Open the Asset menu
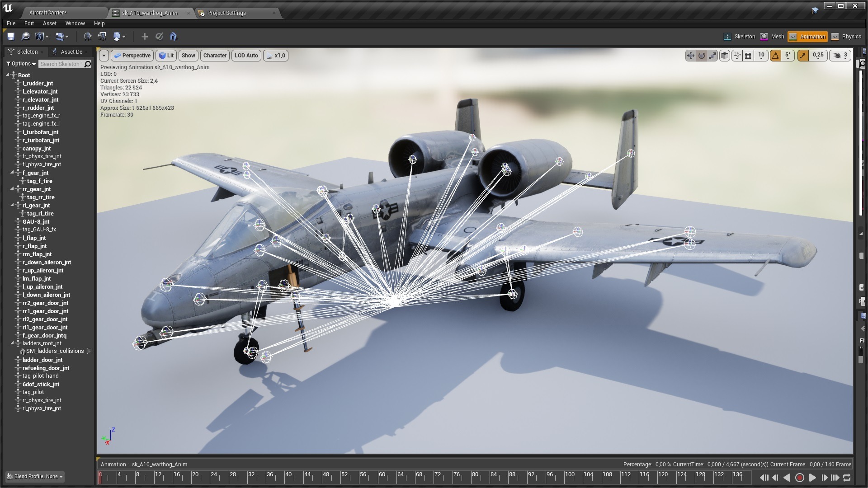868x488 pixels. tap(50, 23)
